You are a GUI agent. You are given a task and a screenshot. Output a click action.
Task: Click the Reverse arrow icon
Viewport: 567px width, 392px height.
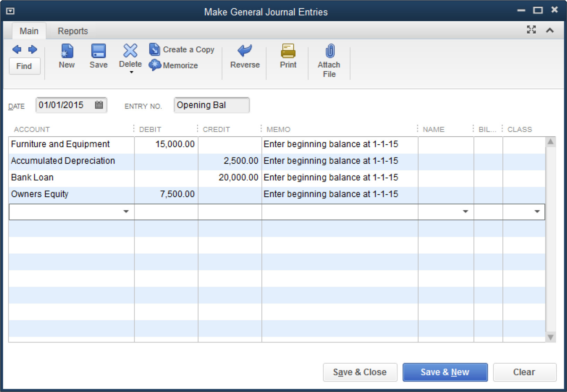(x=245, y=51)
